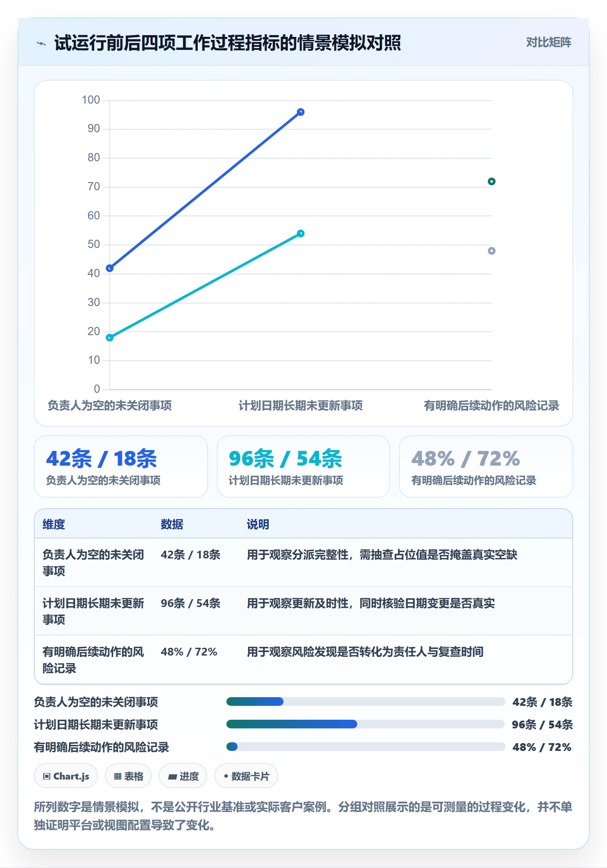Click the blue data point at 96
The width and height of the screenshot is (607, 868).
tap(300, 112)
